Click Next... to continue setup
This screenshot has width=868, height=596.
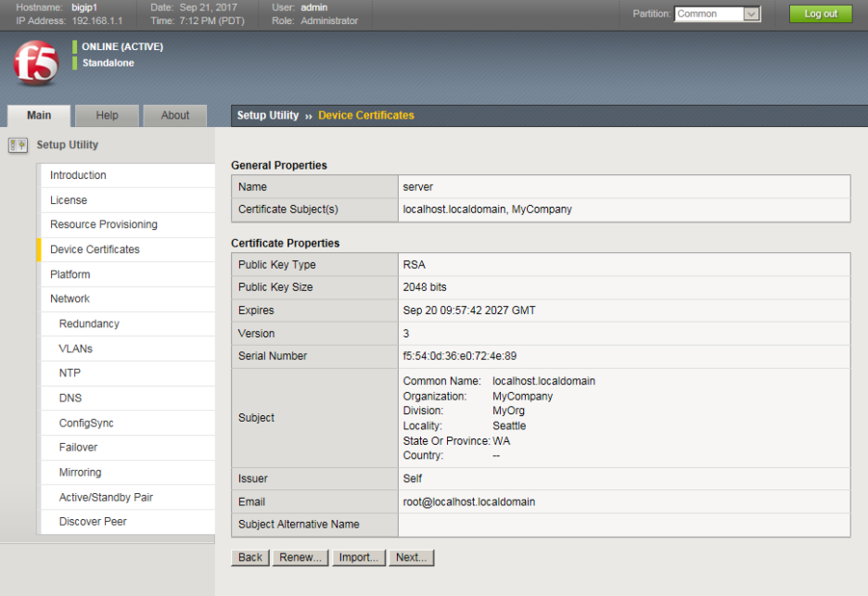coord(411,558)
